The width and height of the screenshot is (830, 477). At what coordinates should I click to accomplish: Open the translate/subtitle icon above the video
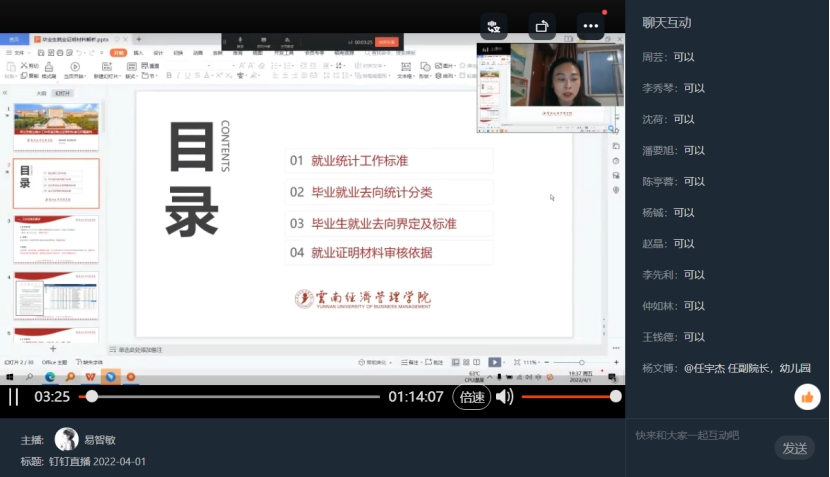click(493, 26)
